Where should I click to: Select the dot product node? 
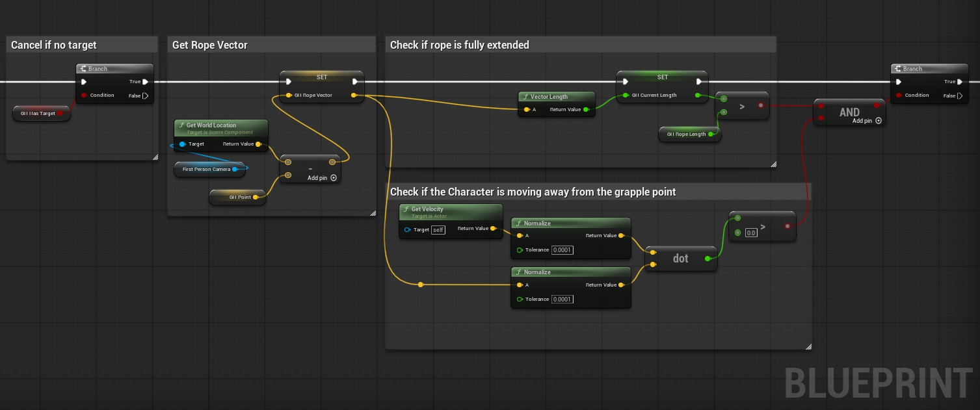pos(680,259)
